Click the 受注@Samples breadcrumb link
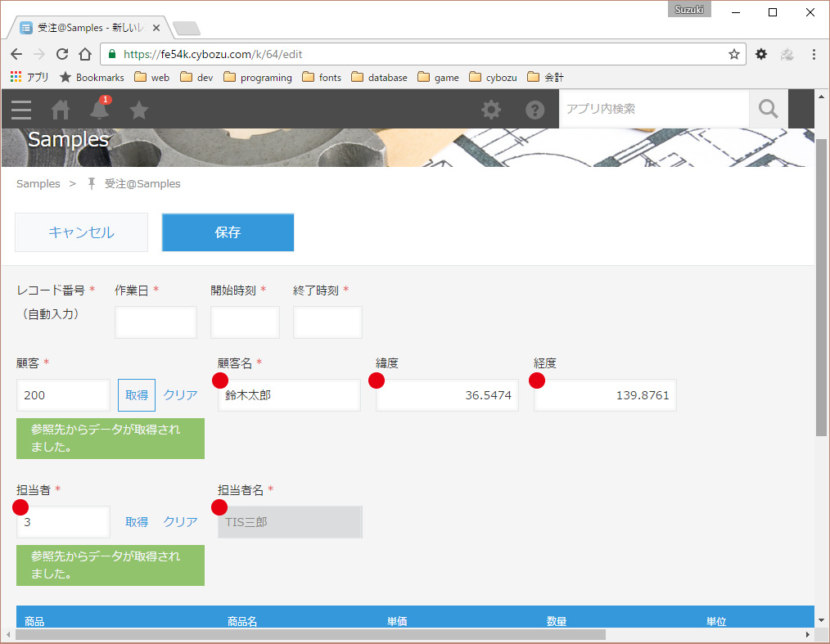The height and width of the screenshot is (644, 830). tap(142, 183)
